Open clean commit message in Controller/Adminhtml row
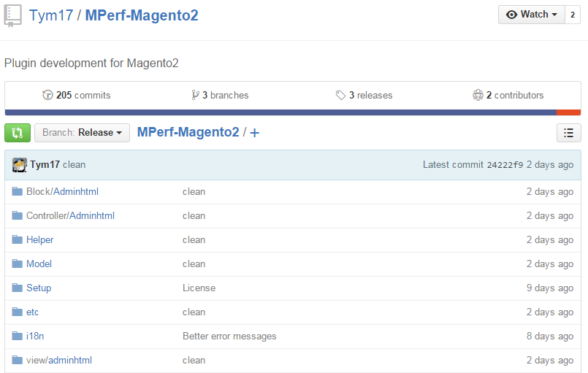 click(194, 215)
